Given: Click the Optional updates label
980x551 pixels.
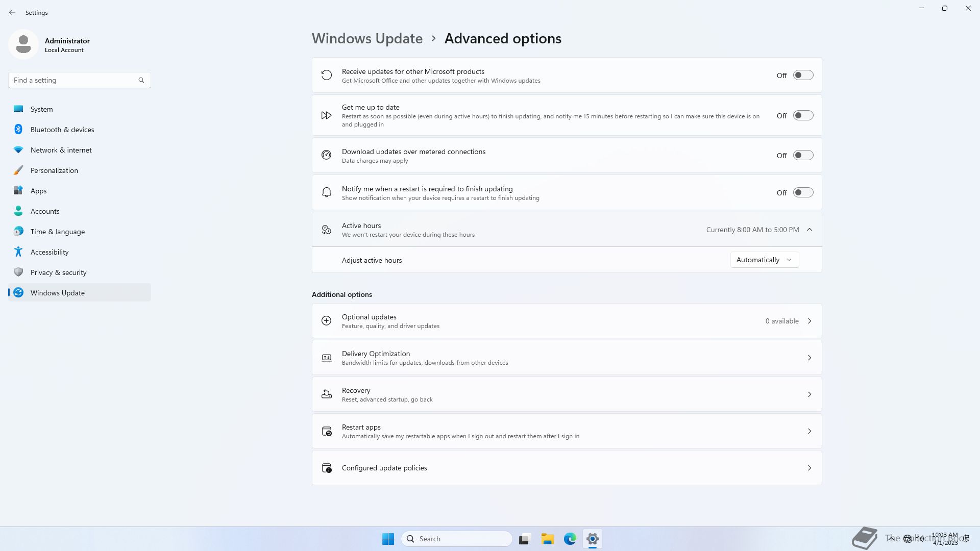Looking at the screenshot, I should [x=369, y=317].
